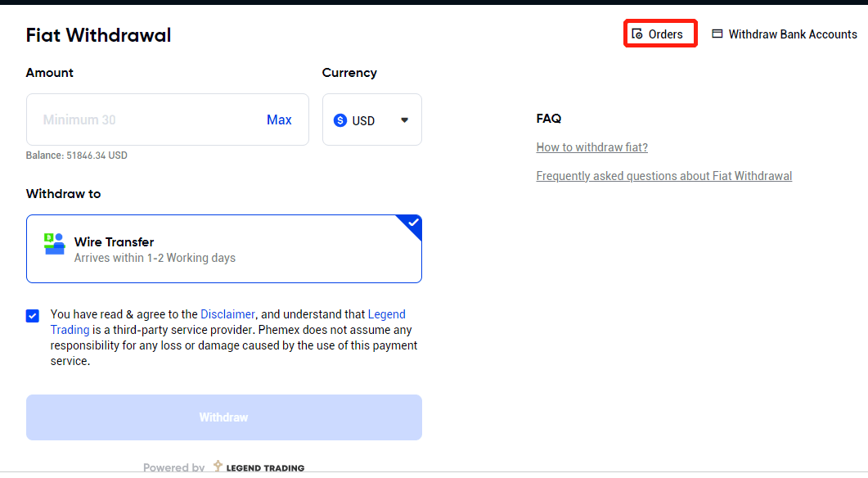This screenshot has height=478, width=868.
Task: Click the Withdraw Bank Accounts card icon
Action: 717,34
